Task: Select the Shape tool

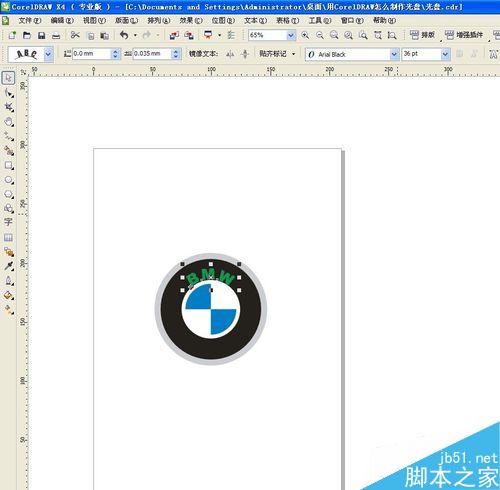Action: [x=9, y=93]
